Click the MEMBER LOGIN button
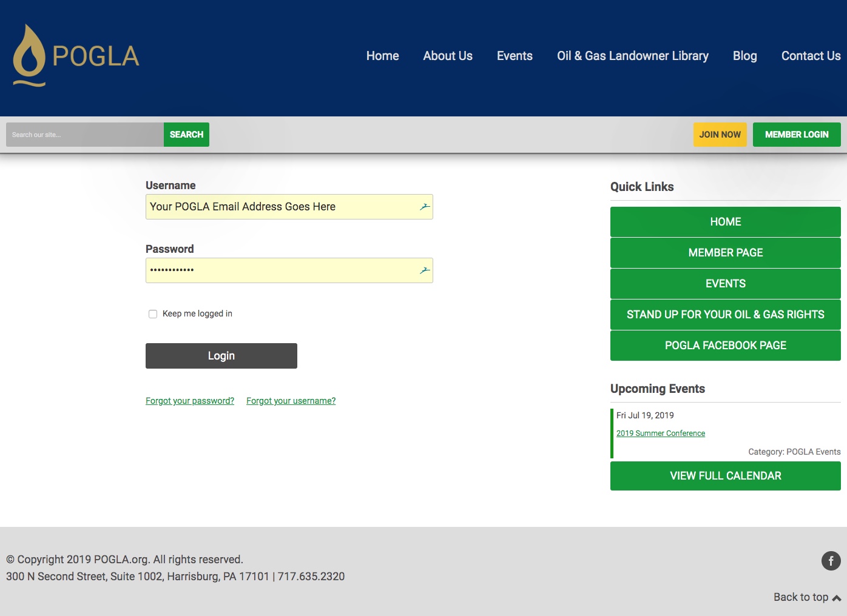 (x=797, y=135)
